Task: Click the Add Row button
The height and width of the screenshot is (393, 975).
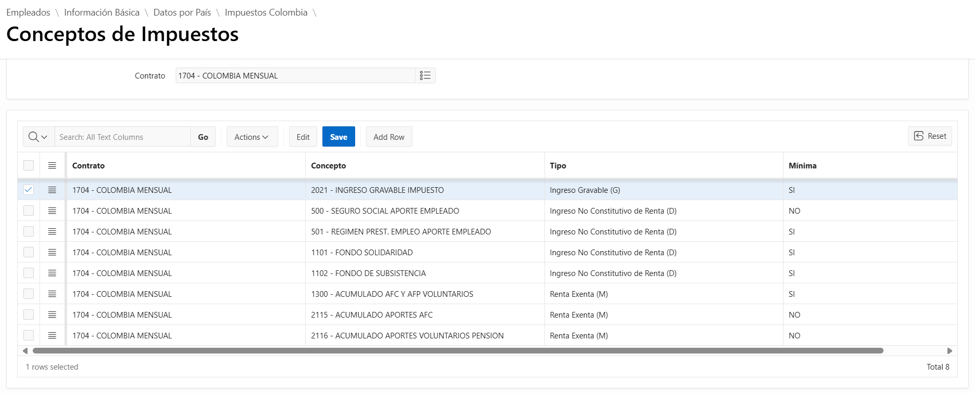Action: coord(389,137)
